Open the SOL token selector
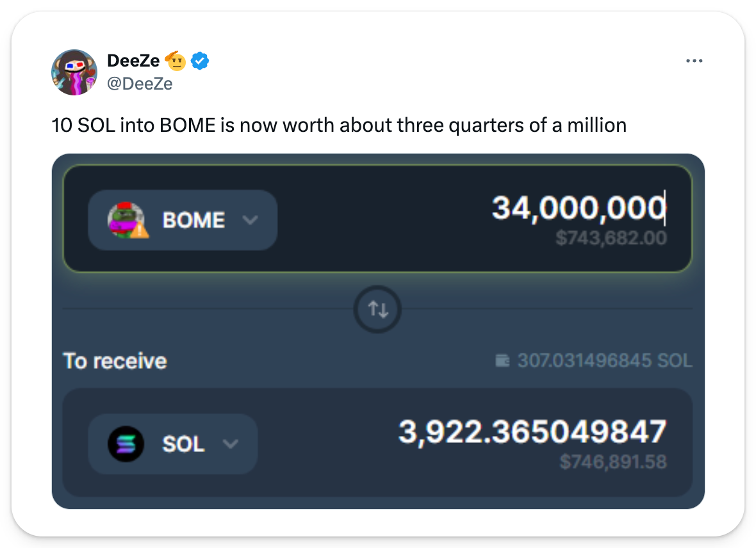Screen dimensions: 756x548 click(173, 444)
